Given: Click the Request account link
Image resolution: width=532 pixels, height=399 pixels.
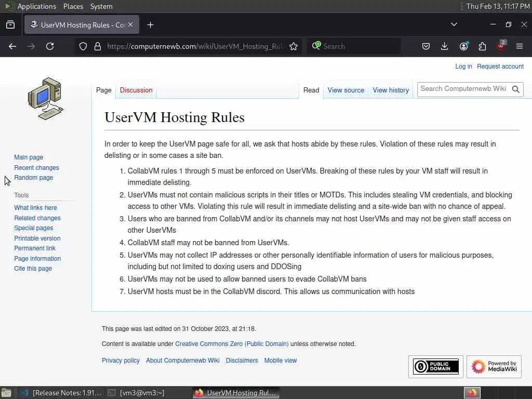Looking at the screenshot, I should (x=500, y=66).
